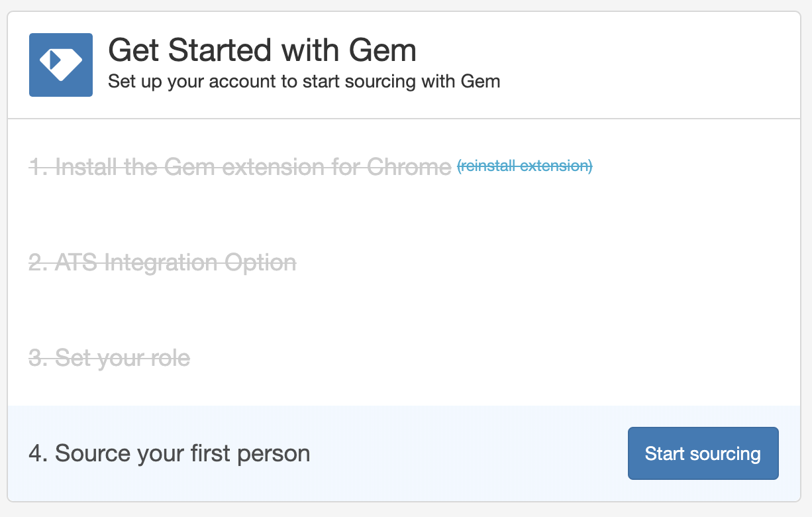
Task: Click the Set up your account subtitle
Action: tap(304, 82)
